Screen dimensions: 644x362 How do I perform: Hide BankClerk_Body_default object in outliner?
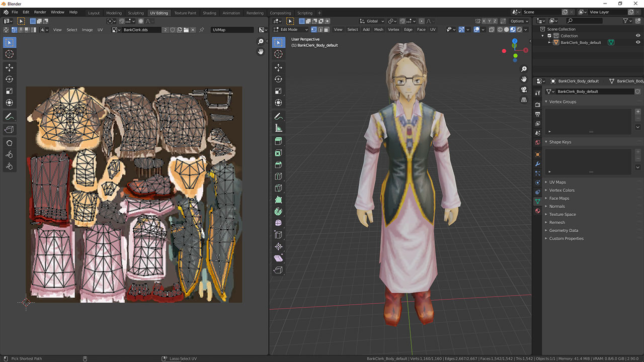click(638, 42)
